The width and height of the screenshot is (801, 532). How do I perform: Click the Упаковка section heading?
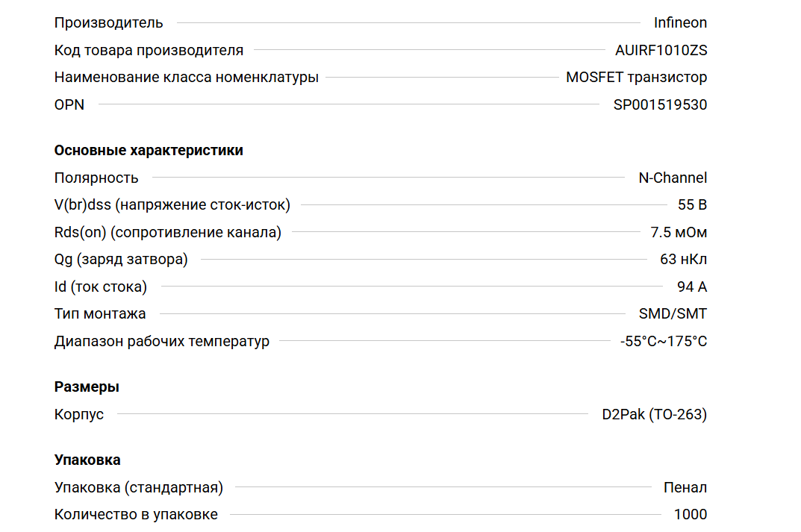[x=87, y=460]
